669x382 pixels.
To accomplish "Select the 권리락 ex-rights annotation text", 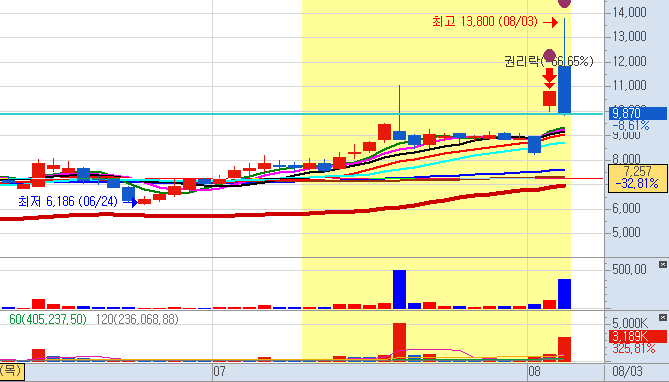I will coord(548,61).
